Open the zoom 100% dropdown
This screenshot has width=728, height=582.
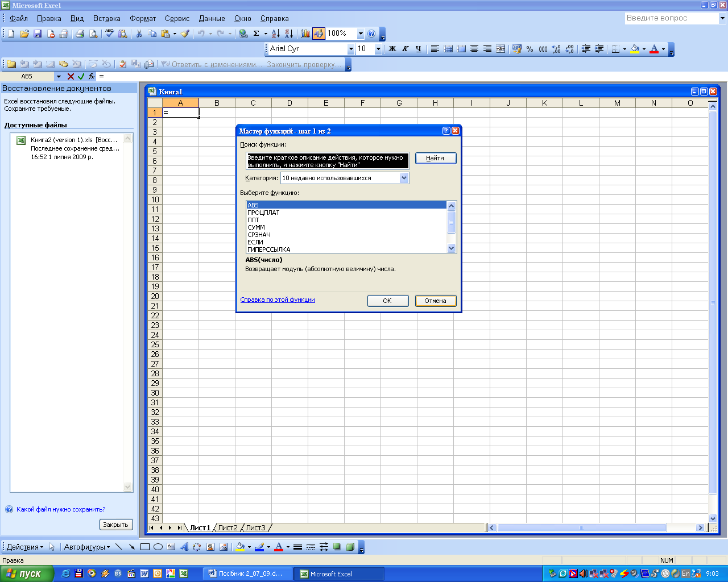pos(361,34)
